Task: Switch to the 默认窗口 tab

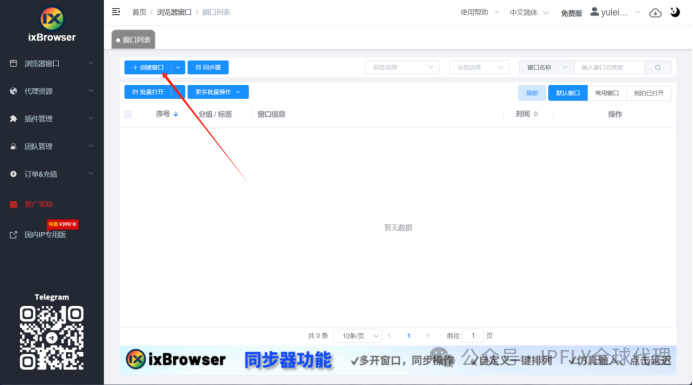Action: (567, 93)
